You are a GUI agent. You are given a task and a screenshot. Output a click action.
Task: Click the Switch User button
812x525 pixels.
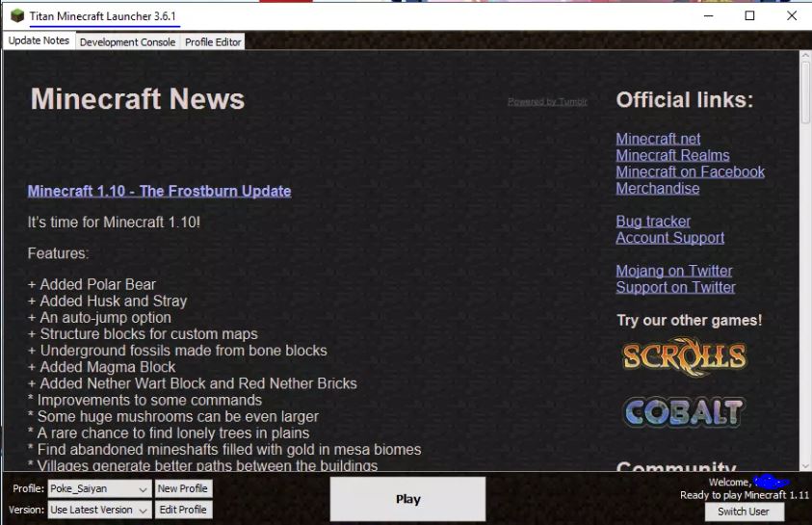point(744,512)
